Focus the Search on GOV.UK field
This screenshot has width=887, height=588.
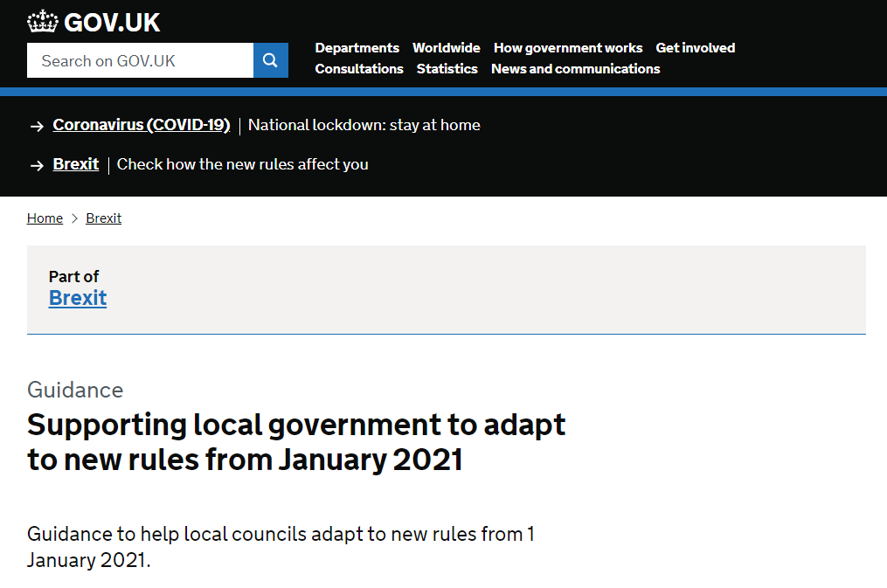coord(140,60)
